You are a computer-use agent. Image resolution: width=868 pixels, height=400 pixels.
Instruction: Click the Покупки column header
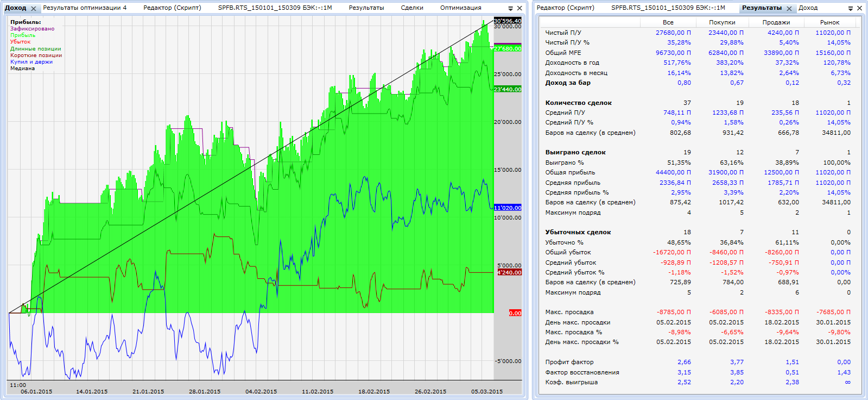722,22
